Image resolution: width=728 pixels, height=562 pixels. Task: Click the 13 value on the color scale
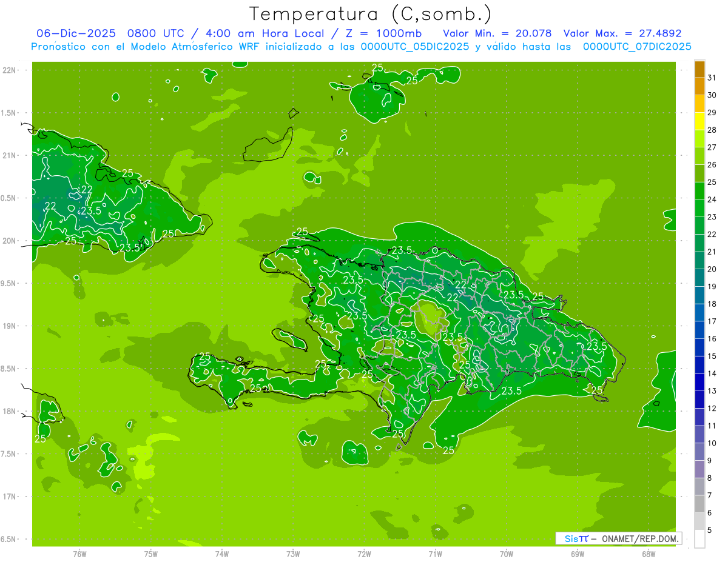[712, 391]
